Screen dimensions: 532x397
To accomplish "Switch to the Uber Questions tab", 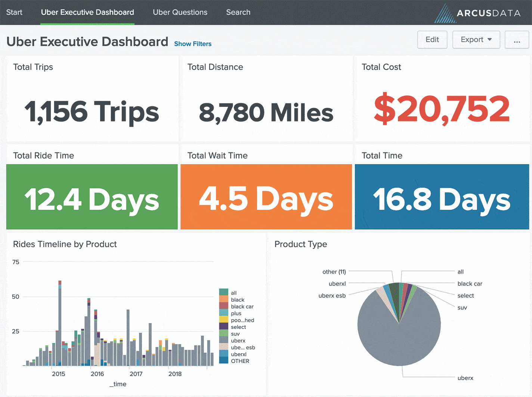I will 180,12.
